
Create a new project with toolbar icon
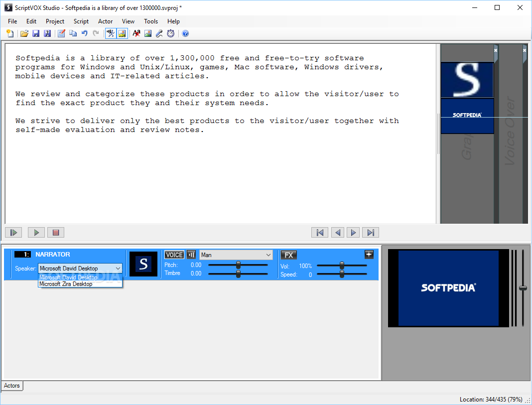click(x=10, y=33)
